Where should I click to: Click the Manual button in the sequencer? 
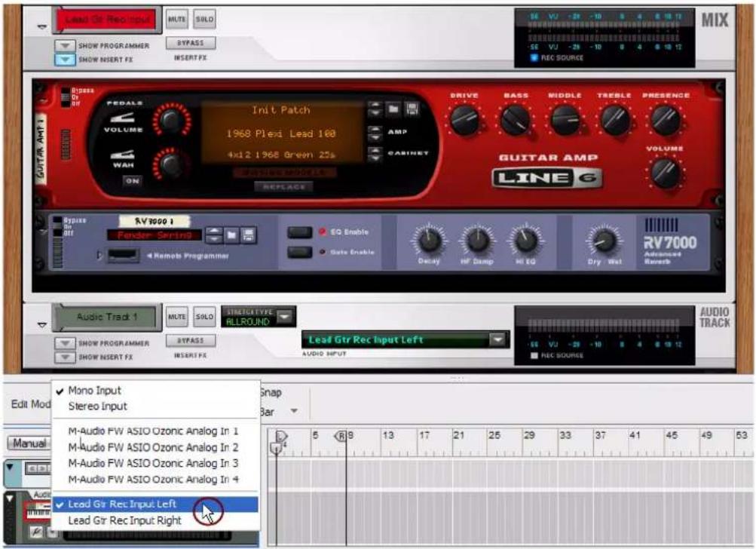29,443
